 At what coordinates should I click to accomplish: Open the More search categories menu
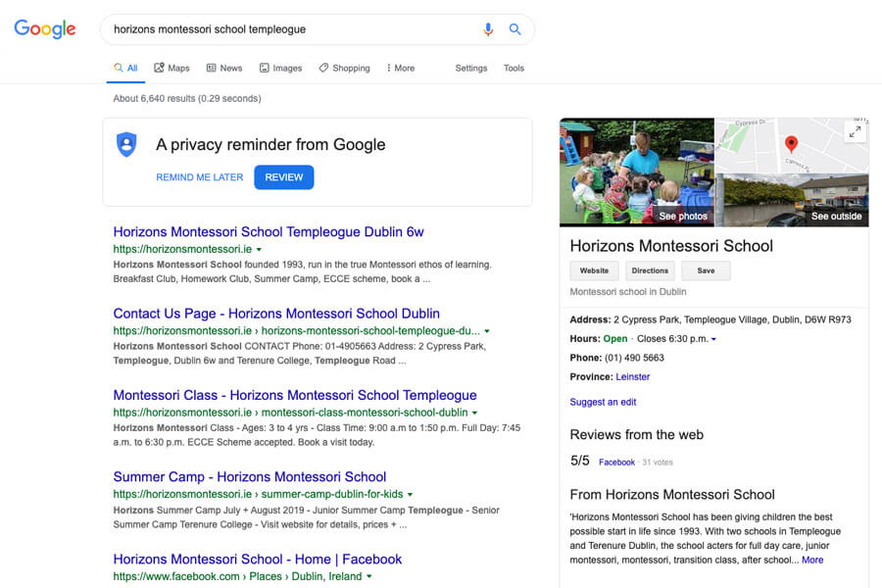click(x=401, y=68)
